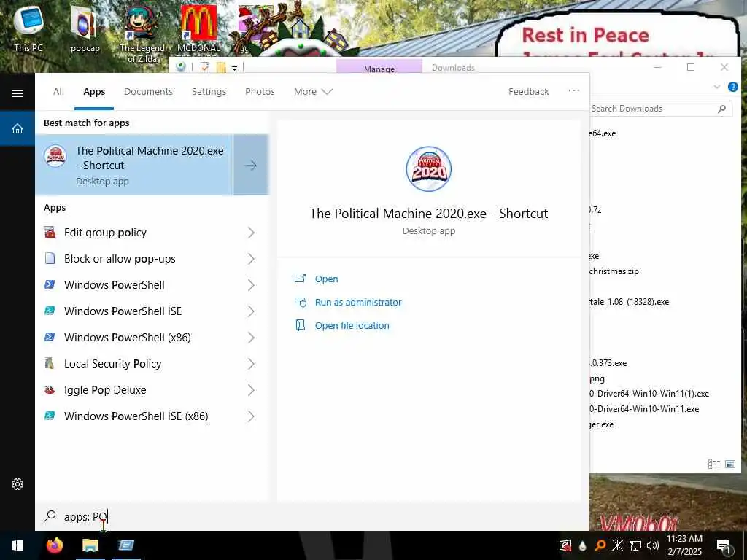Expand the More filter dropdown
Viewport: 747px width, 560px height.
tap(313, 91)
